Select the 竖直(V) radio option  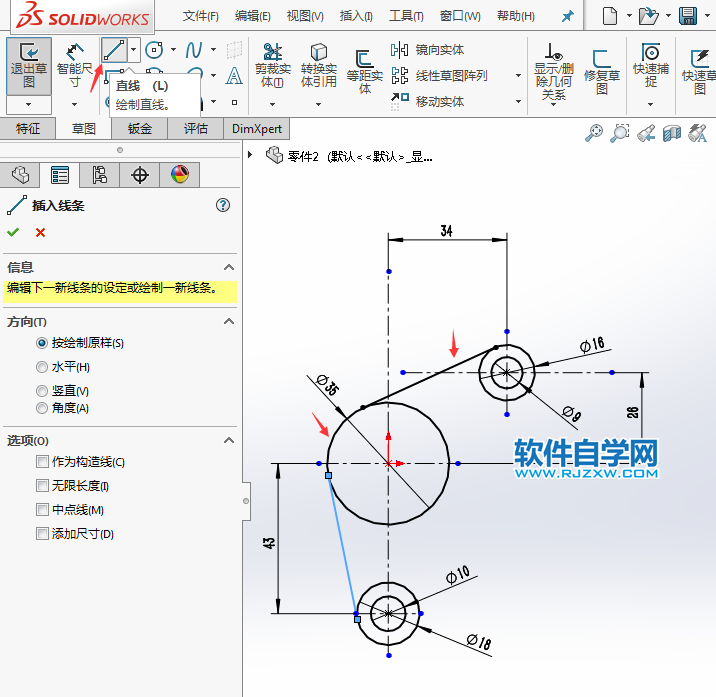pos(42,391)
